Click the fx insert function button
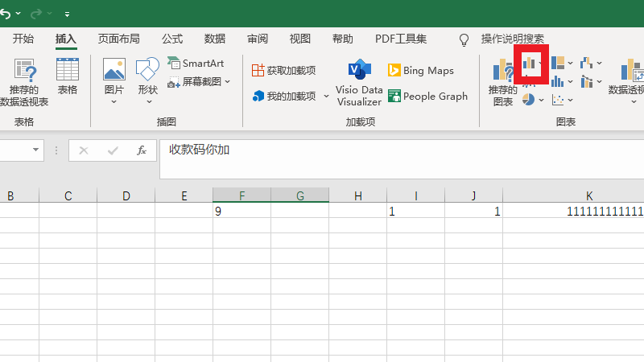The height and width of the screenshot is (362, 644). [x=141, y=150]
